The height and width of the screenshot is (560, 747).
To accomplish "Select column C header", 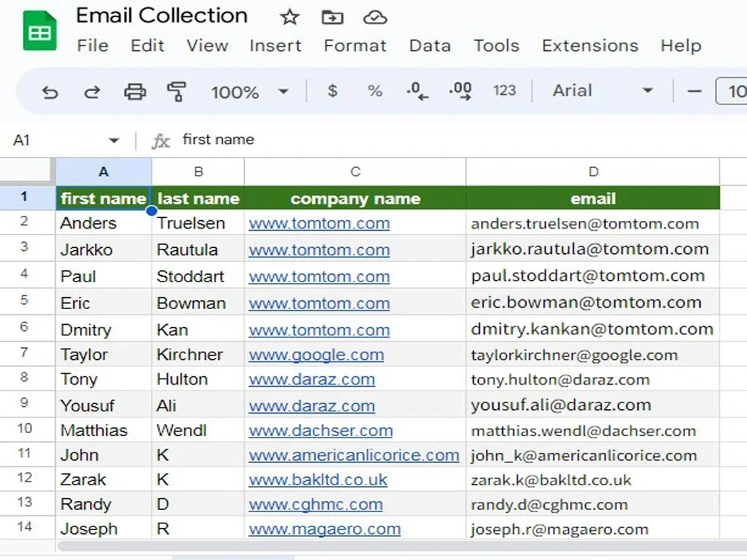I will click(x=355, y=172).
